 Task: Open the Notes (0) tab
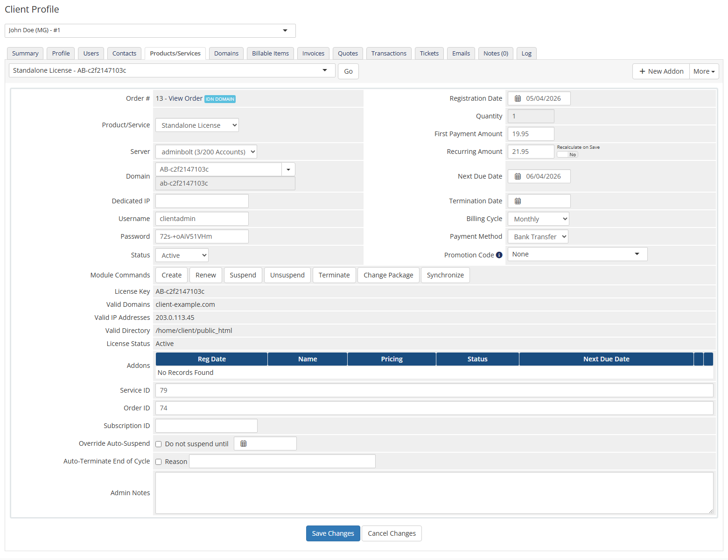tap(496, 53)
